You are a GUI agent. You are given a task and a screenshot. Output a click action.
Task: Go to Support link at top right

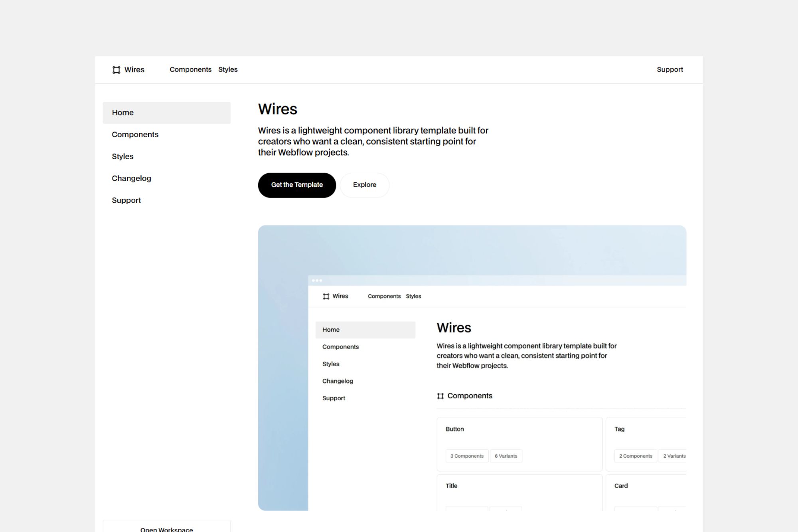pos(670,69)
